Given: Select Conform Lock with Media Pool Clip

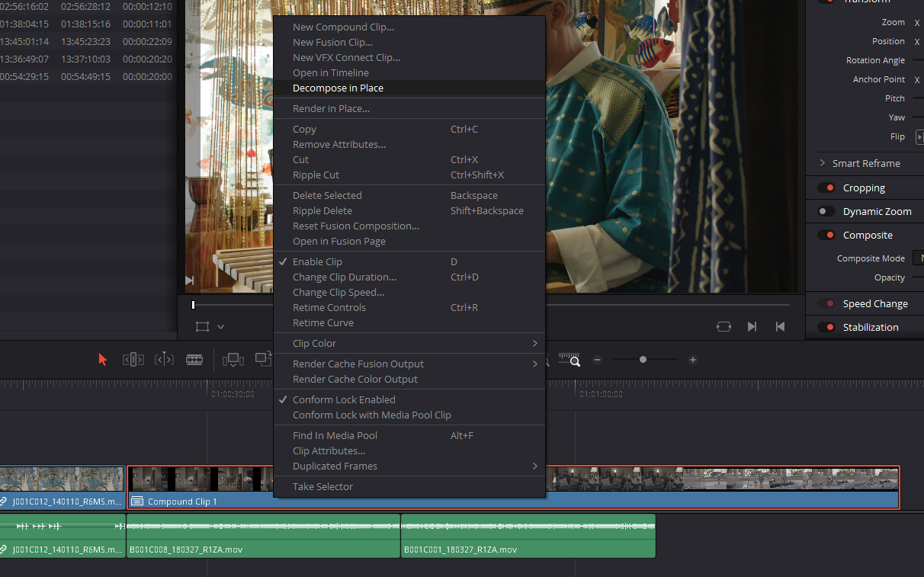Looking at the screenshot, I should (x=409, y=415).
